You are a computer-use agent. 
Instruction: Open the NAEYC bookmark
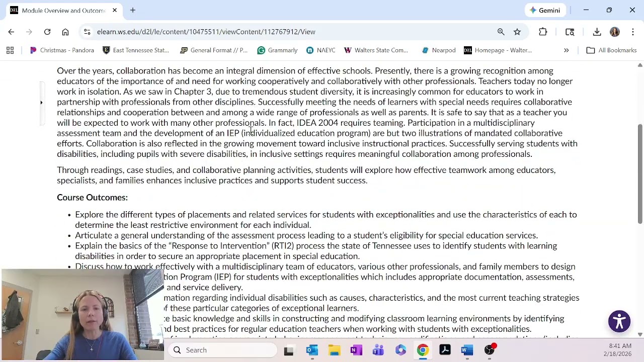point(321,50)
